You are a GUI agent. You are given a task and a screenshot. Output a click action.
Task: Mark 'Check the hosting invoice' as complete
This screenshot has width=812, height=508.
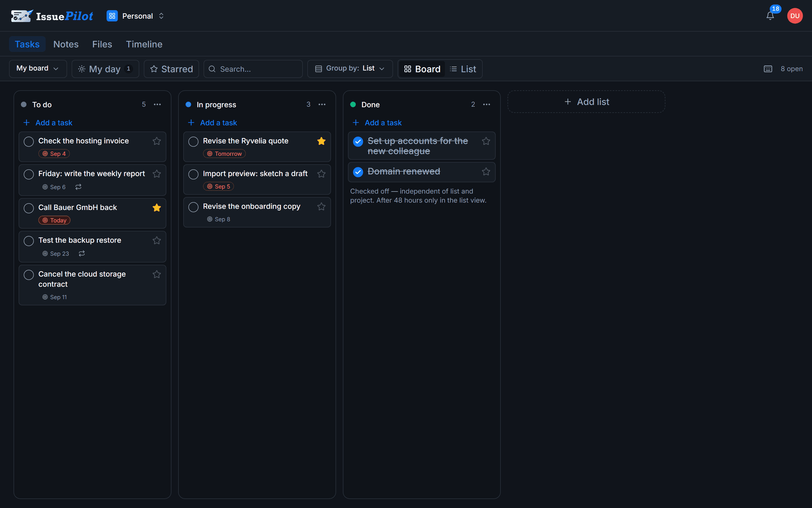point(29,141)
